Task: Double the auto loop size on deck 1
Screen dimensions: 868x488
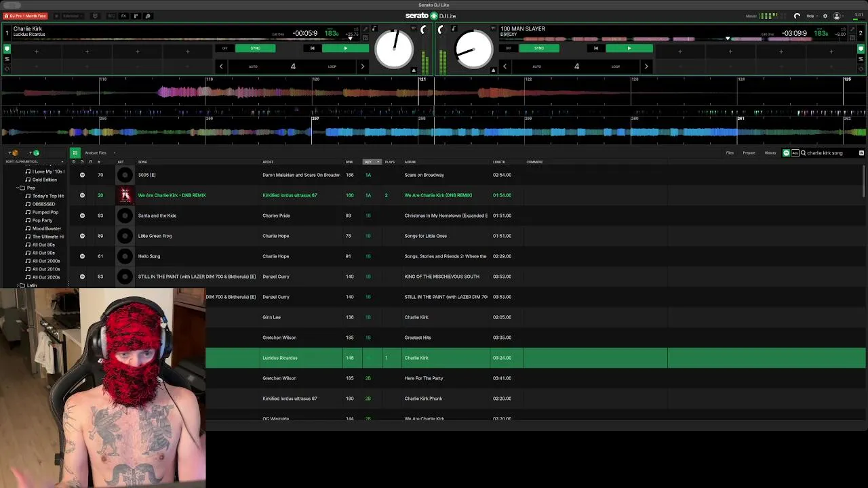Action: click(x=362, y=66)
